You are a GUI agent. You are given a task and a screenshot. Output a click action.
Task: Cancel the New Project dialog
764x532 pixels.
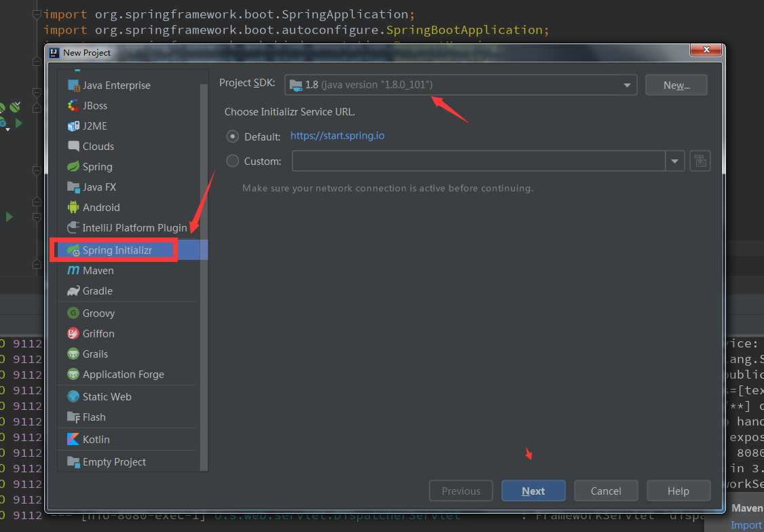pyautogui.click(x=606, y=491)
